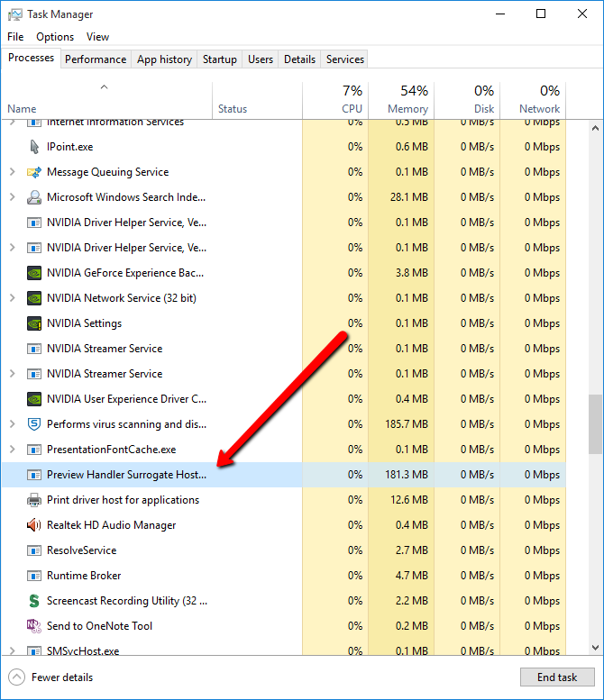Viewport: 604px width, 700px height.
Task: Select Send to OneNote Tool row
Action: [x=284, y=626]
